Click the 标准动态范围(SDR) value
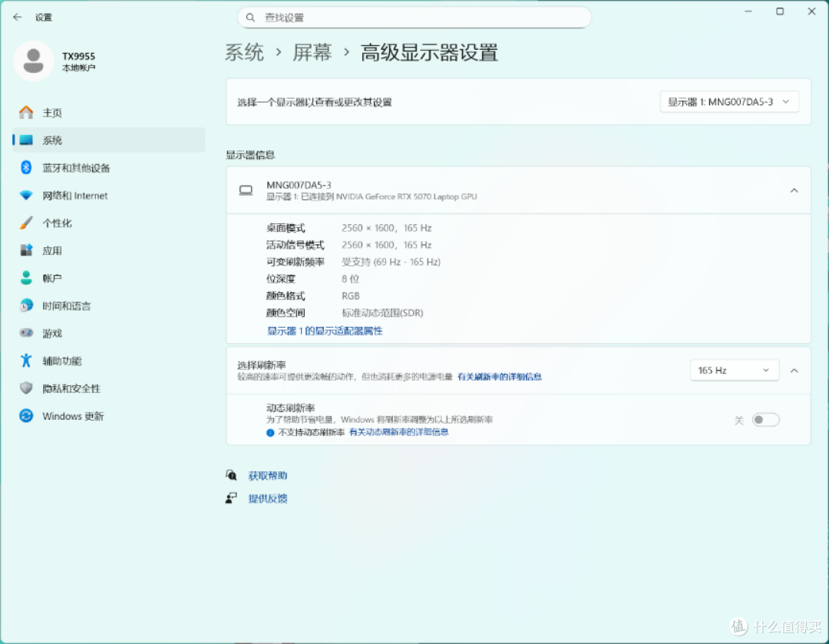Image resolution: width=829 pixels, height=644 pixels. click(382, 313)
